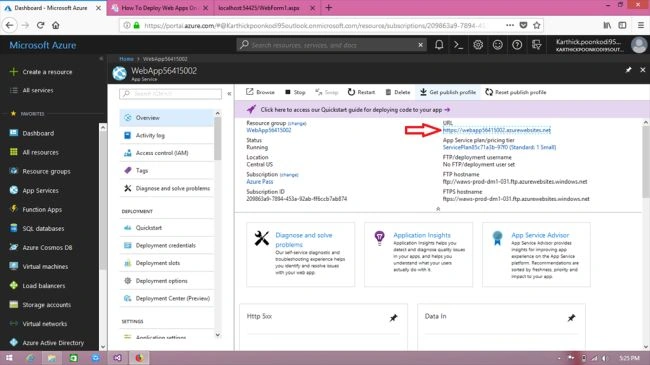Click Home in breadcrumb
This screenshot has height=365, width=650.
click(126, 59)
